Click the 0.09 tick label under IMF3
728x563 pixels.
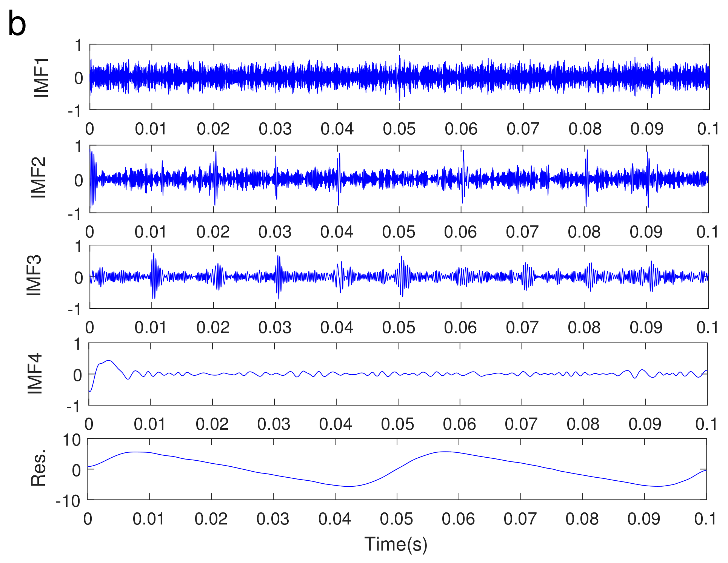646,327
